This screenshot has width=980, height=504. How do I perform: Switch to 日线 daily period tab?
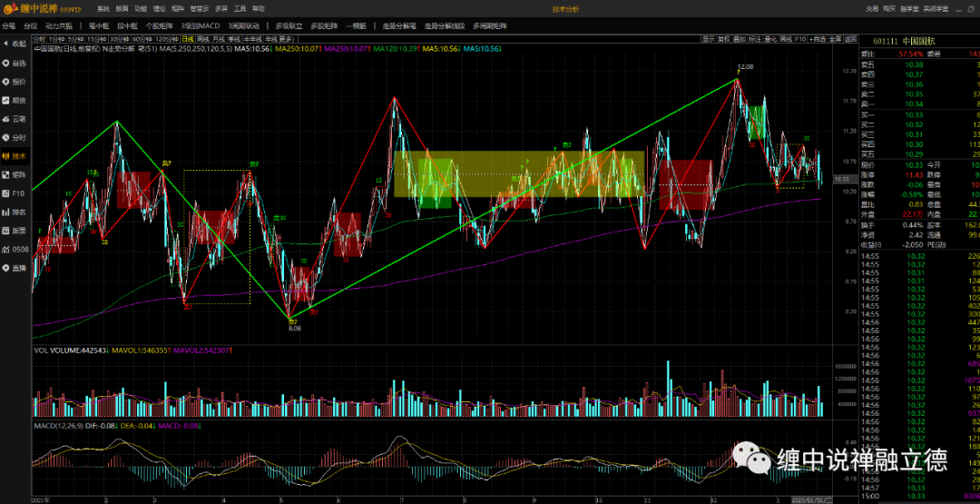pyautogui.click(x=188, y=39)
